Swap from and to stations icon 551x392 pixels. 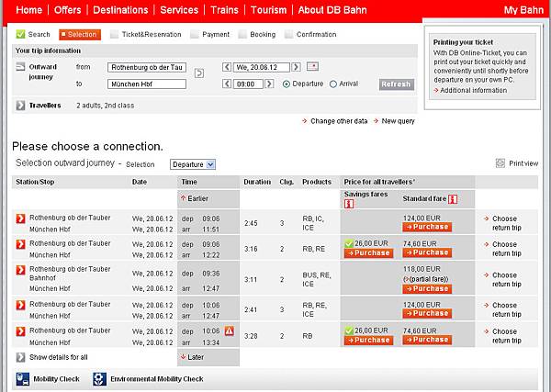[199, 73]
